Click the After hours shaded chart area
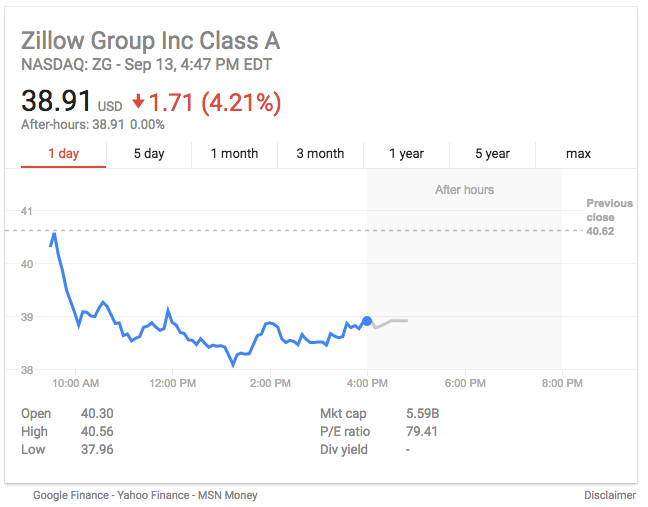This screenshot has width=648, height=507. (464, 270)
